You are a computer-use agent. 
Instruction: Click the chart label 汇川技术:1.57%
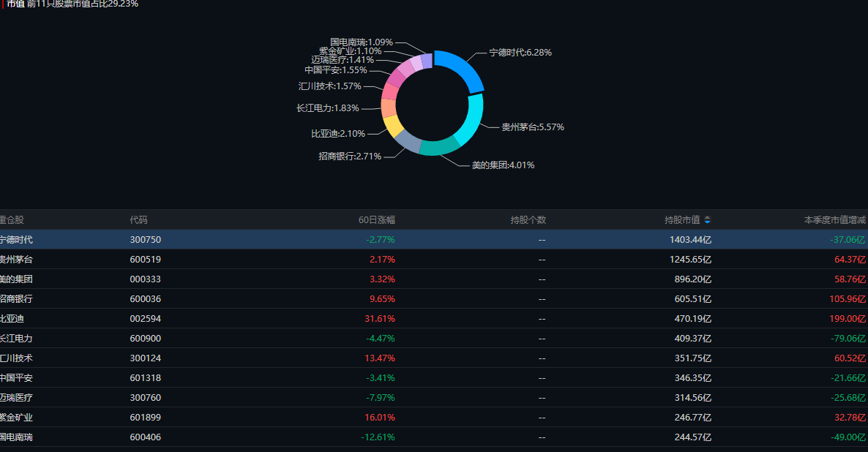[330, 86]
